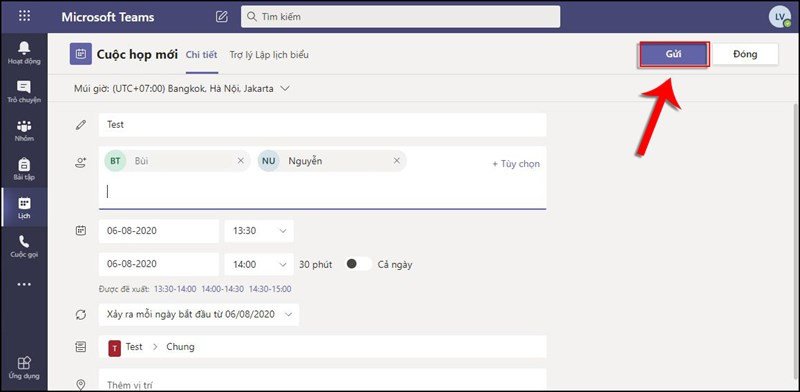Click the red T team icon
800x392 pixels.
pos(115,348)
